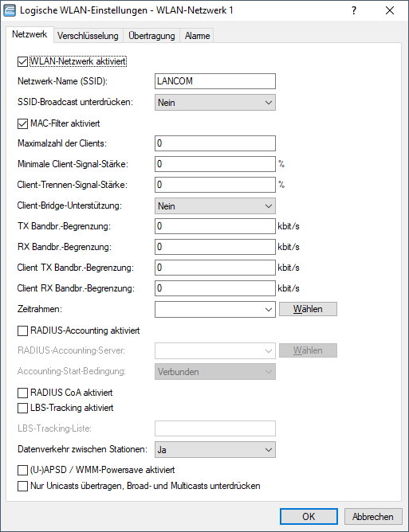Click 'Minimale Client-Signal-Stärke:' label
The image size is (409, 532).
[73, 164]
